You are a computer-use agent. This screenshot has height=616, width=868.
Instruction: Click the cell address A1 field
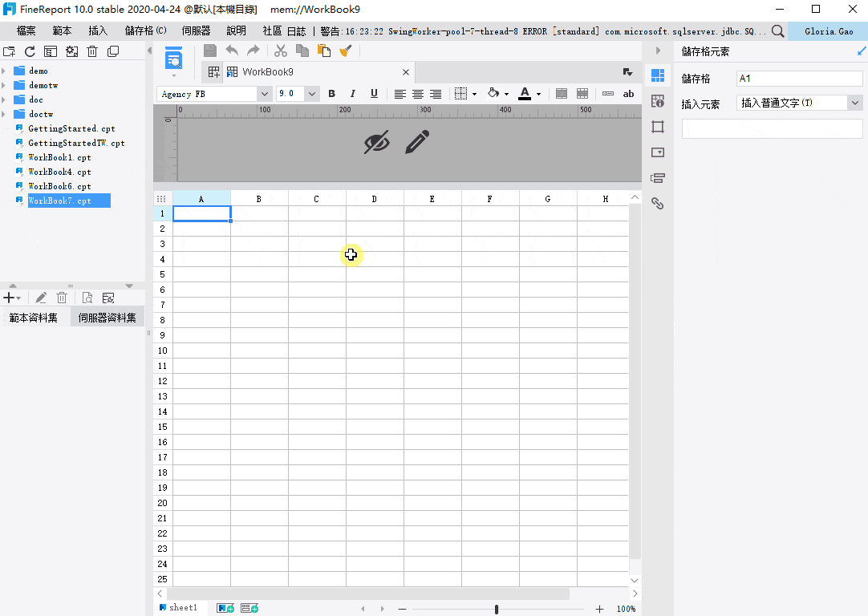(x=799, y=79)
